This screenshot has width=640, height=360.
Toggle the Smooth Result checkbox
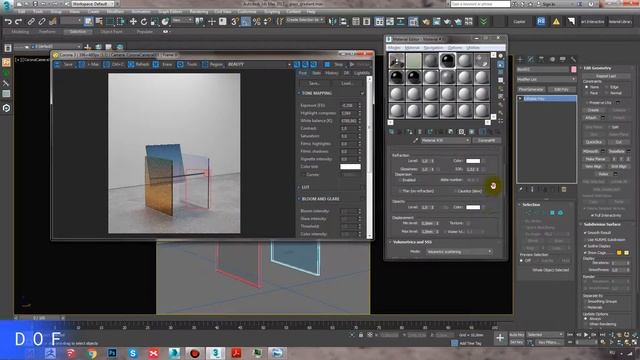(586, 233)
